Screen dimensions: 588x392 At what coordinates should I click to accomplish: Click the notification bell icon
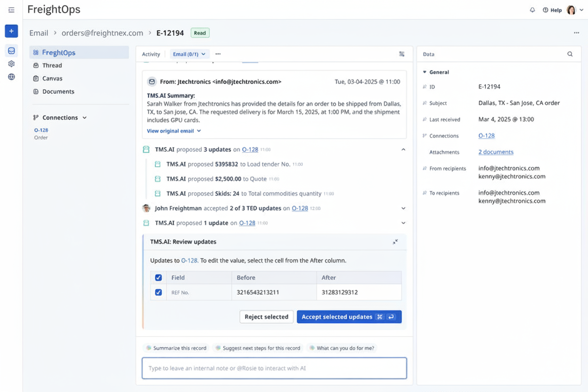(x=532, y=9)
